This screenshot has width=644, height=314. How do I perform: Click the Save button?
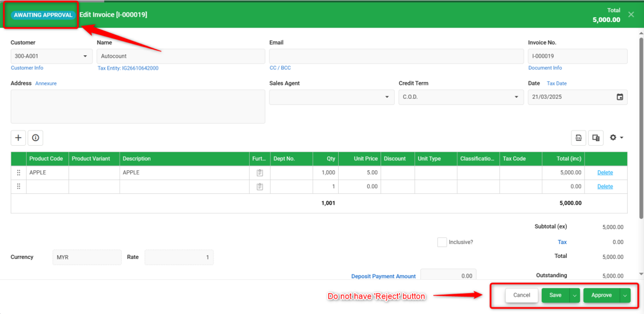coord(555,295)
